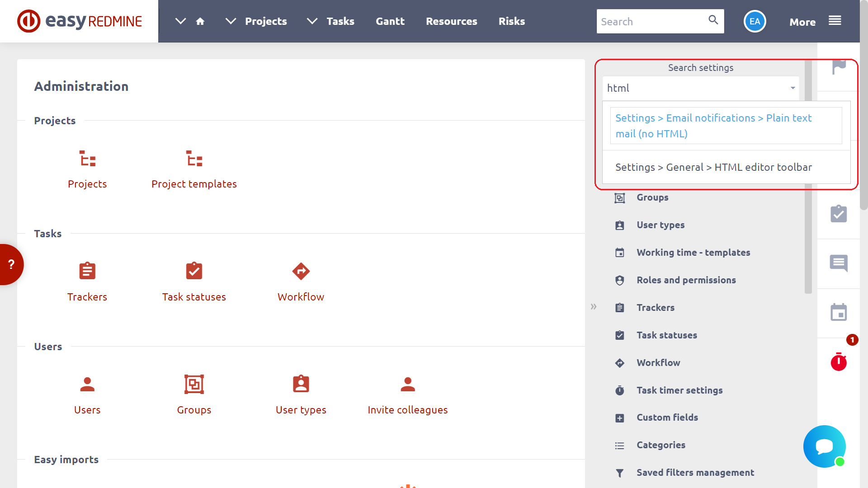Open the Trackers admin icon

(x=87, y=271)
